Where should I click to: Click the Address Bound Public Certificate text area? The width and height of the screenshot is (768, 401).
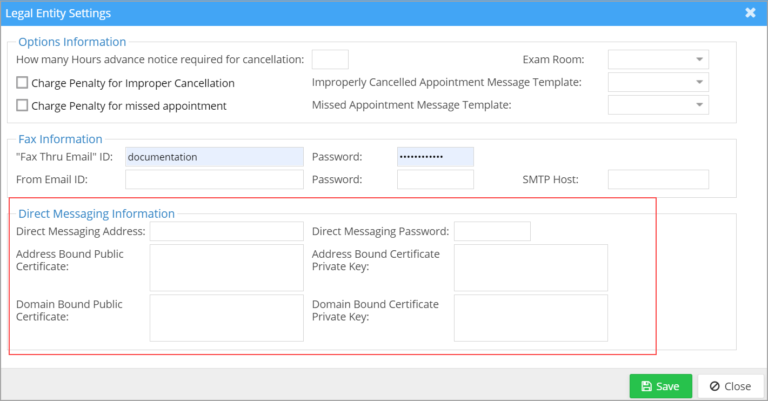pos(225,267)
